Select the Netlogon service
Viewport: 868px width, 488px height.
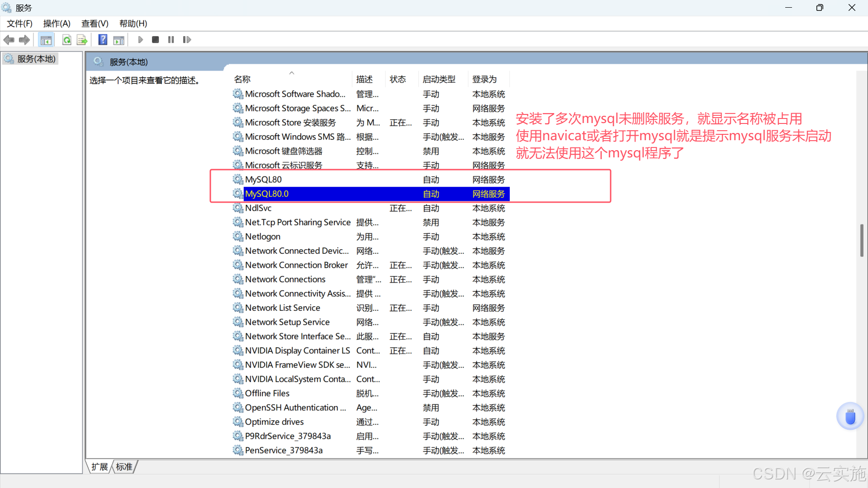(x=371, y=237)
